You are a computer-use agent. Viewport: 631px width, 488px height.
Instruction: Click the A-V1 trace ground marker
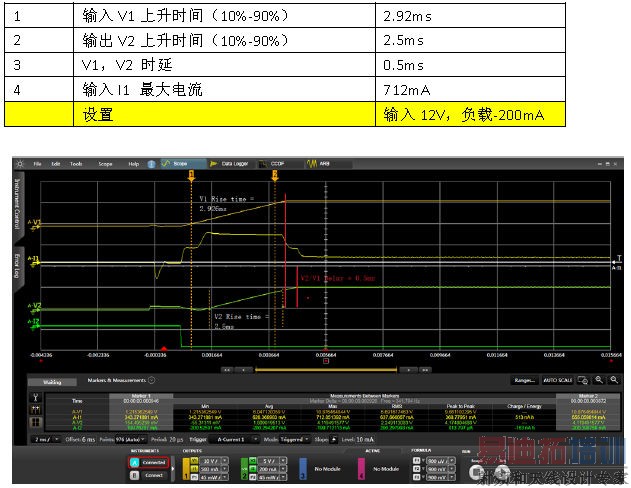[x=35, y=225]
